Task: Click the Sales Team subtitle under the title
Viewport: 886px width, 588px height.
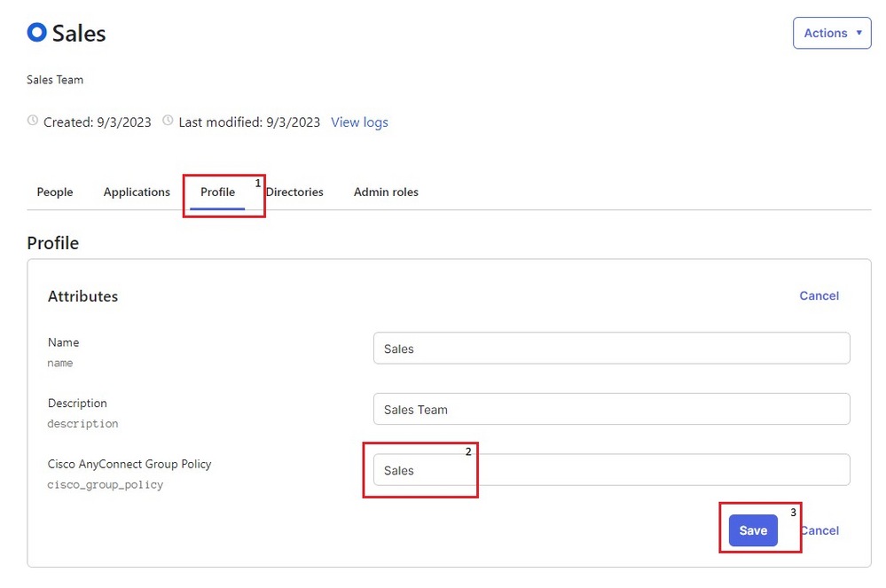Action: pos(55,80)
